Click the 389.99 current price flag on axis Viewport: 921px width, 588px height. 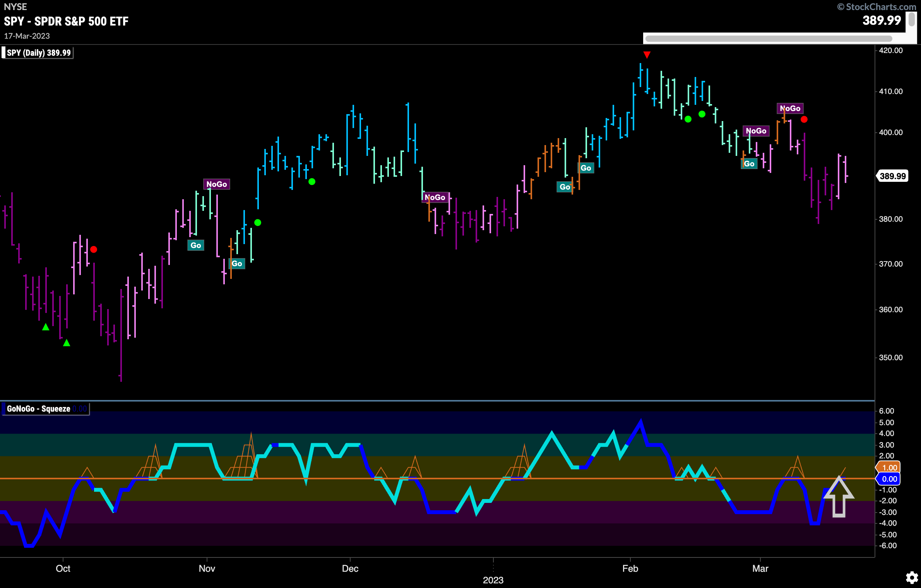pyautogui.click(x=892, y=176)
